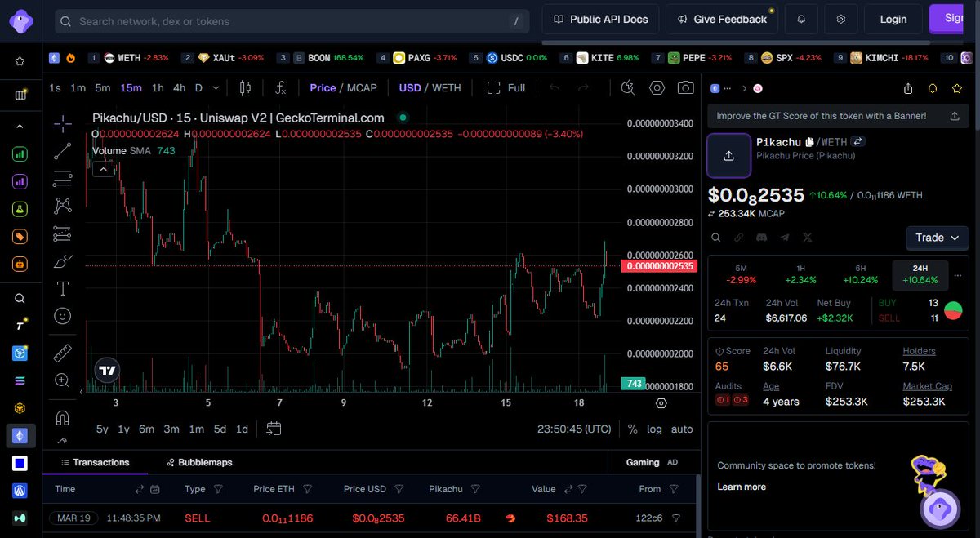The width and height of the screenshot is (980, 538).
Task: Open the Price ETH column filter
Action: point(307,489)
